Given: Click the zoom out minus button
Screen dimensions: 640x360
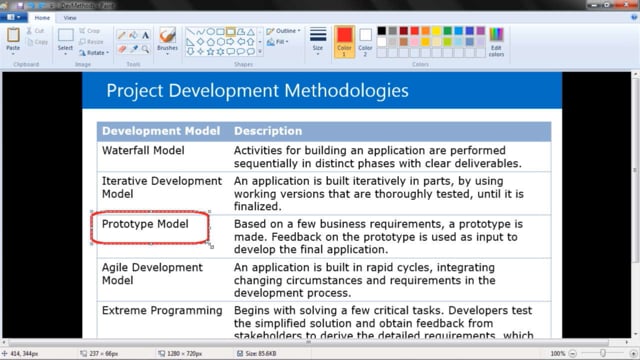Looking at the screenshot, I should 573,353.
